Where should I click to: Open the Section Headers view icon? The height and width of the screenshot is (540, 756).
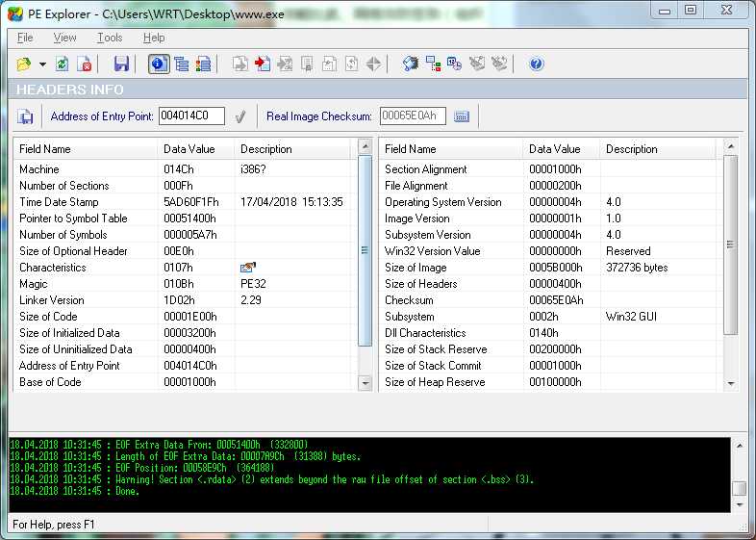tap(204, 64)
